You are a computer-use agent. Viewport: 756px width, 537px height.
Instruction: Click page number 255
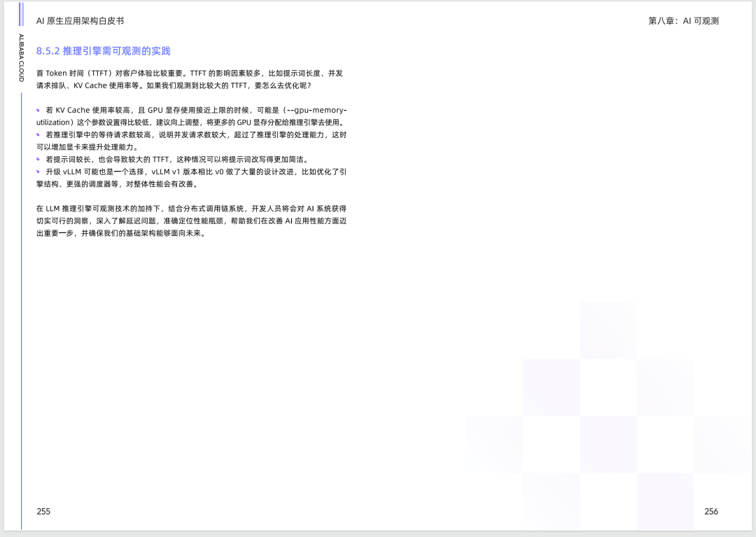click(x=43, y=512)
